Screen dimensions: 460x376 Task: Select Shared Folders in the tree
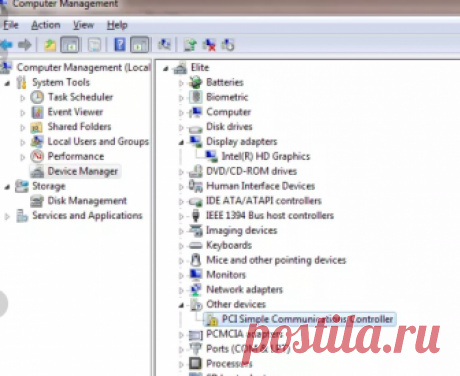79,126
